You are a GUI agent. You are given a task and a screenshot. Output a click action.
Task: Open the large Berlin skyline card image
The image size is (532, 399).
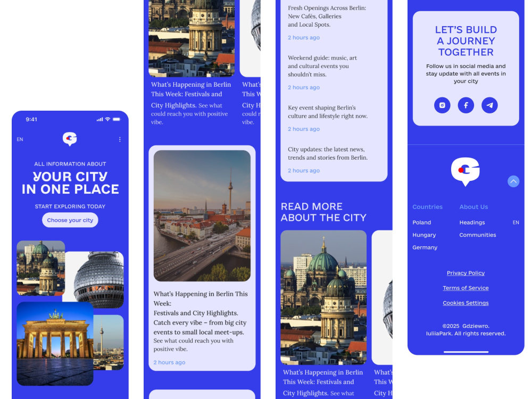coord(202,216)
